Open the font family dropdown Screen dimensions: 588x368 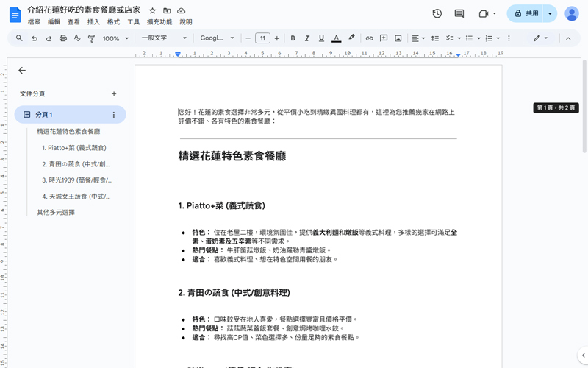[217, 38]
